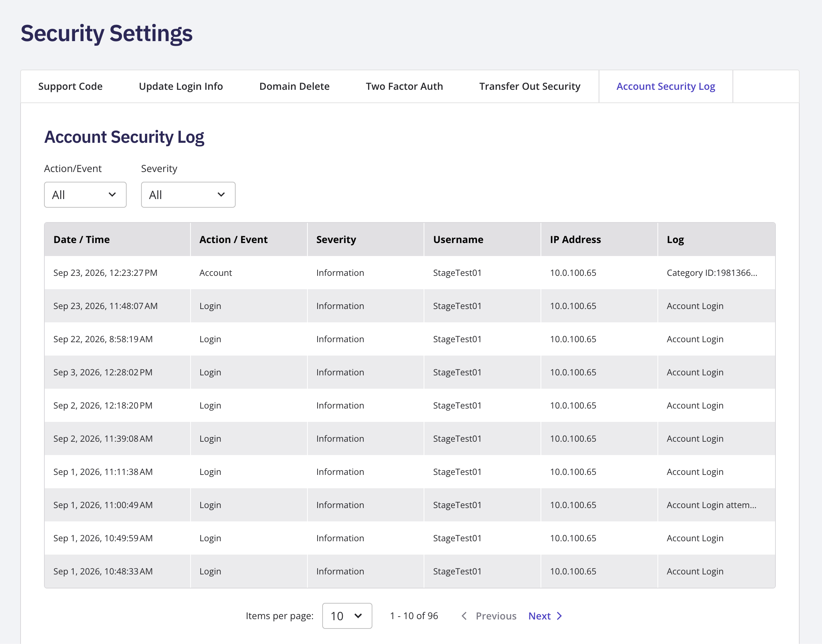Screen dimensions: 822x644
Task: Open the Items per page dropdown
Action: (x=347, y=616)
